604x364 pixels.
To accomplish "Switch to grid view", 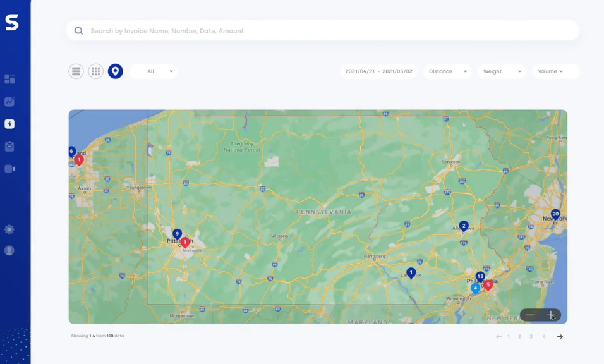I will pos(95,71).
